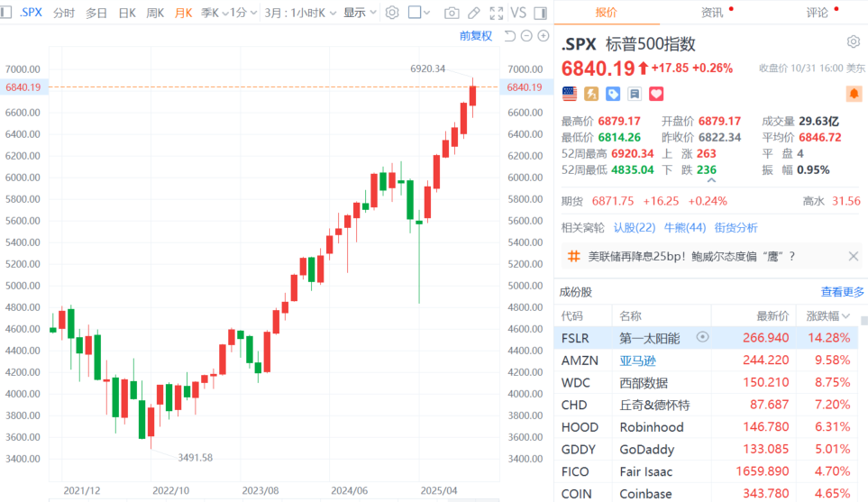Screen dimensions: 868x502
Task: Open chart settings gear in toolbar
Action: [x=392, y=13]
